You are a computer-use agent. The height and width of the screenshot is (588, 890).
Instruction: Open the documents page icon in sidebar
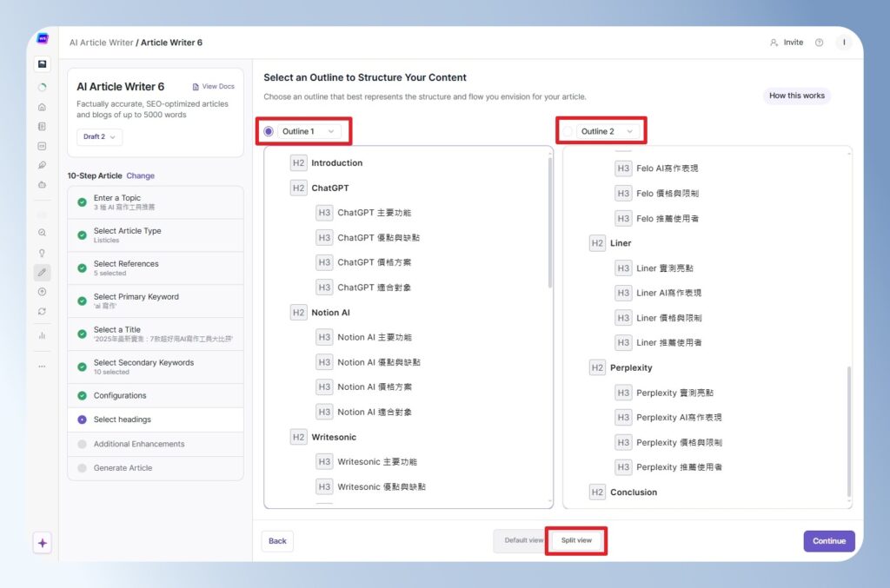tap(42, 127)
